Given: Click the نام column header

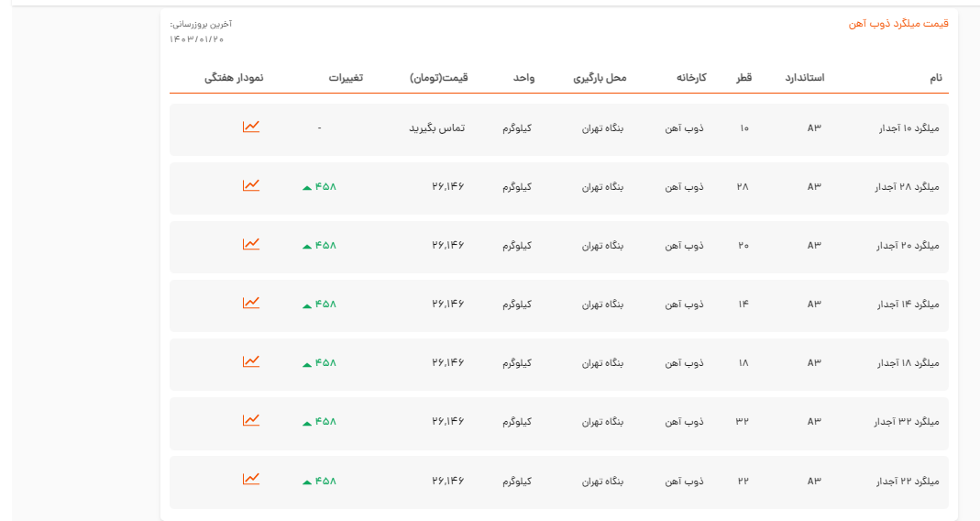Looking at the screenshot, I should [x=935, y=78].
